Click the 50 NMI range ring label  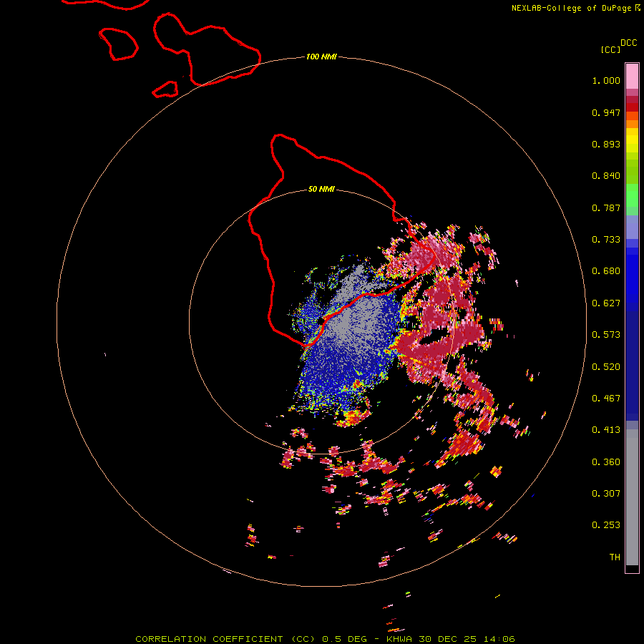(321, 189)
